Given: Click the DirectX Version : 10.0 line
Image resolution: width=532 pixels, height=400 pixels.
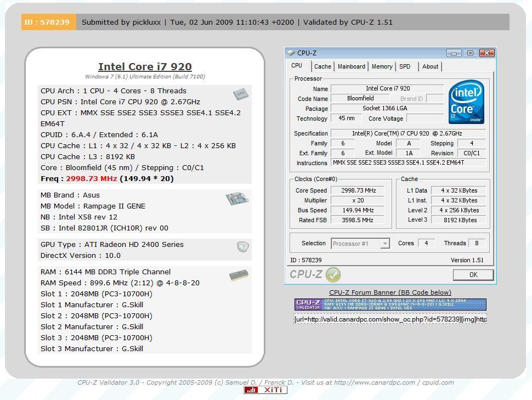Looking at the screenshot, I should [x=81, y=255].
